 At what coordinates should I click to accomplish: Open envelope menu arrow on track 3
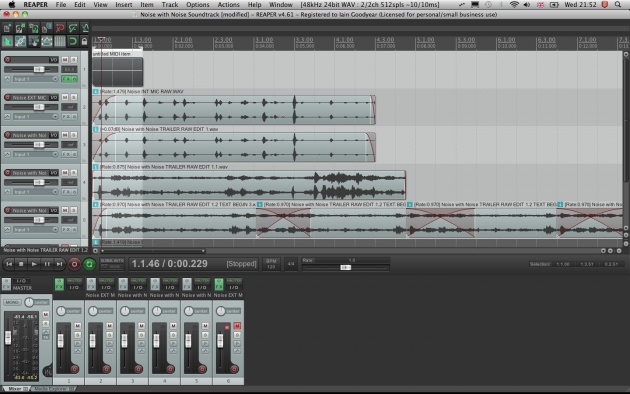pyautogui.click(x=7, y=154)
